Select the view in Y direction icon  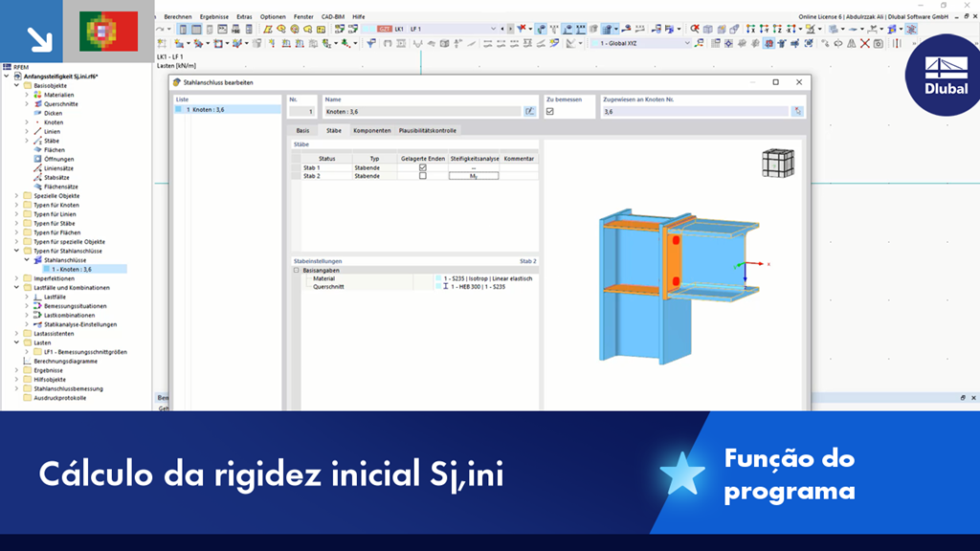pyautogui.click(x=764, y=29)
